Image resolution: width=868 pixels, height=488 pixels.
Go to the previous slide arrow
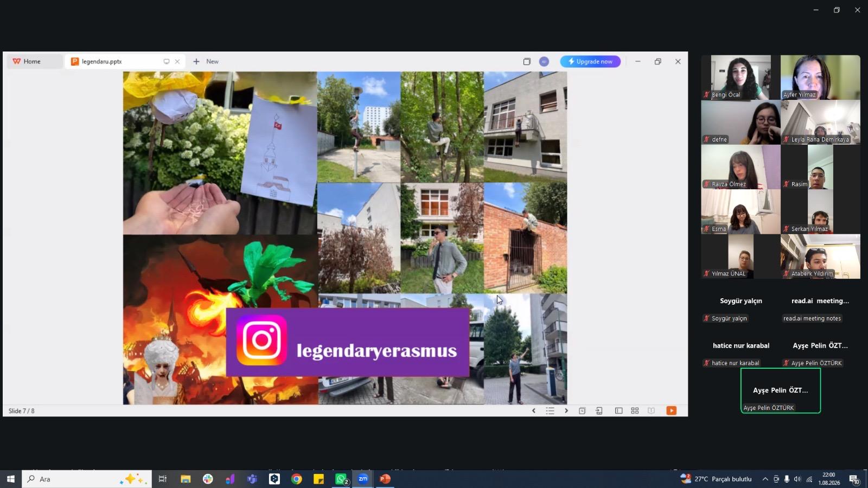pyautogui.click(x=534, y=410)
